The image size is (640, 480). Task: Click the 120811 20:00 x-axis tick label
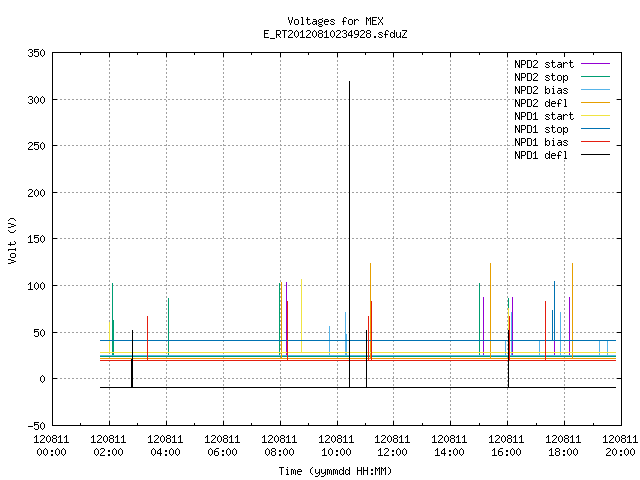click(620, 446)
